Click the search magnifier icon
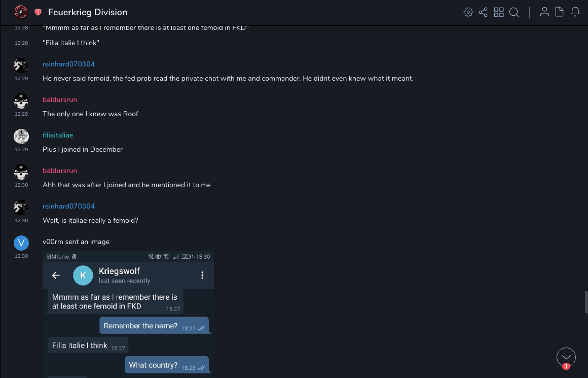 coord(514,12)
